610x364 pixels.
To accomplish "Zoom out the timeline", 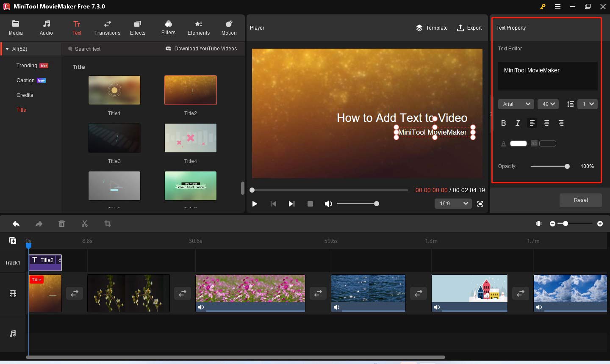I will [552, 223].
